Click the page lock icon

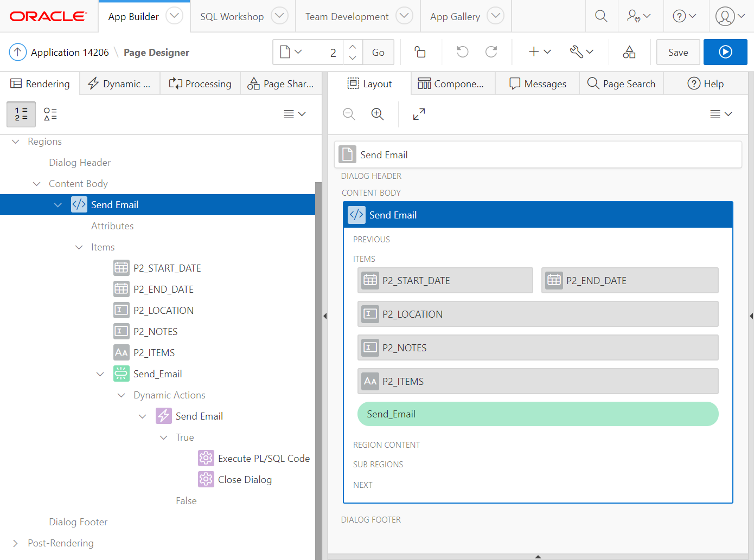(420, 52)
